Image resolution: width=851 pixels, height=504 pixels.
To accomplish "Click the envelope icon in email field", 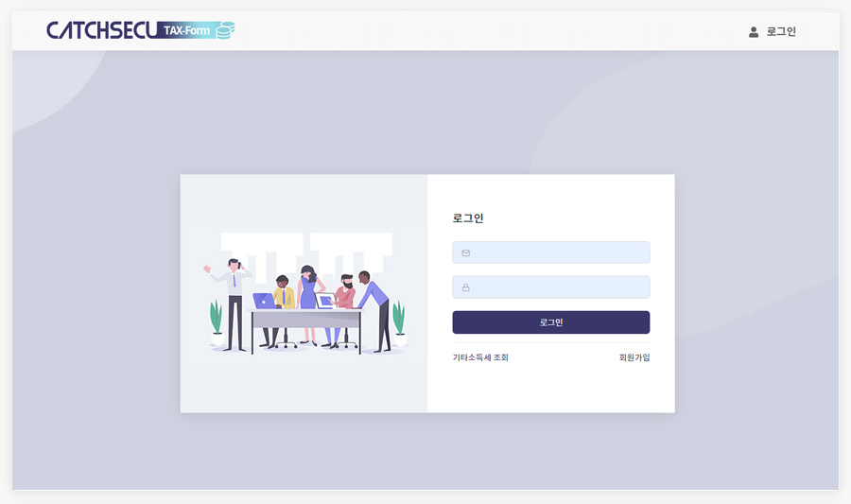I will (465, 252).
